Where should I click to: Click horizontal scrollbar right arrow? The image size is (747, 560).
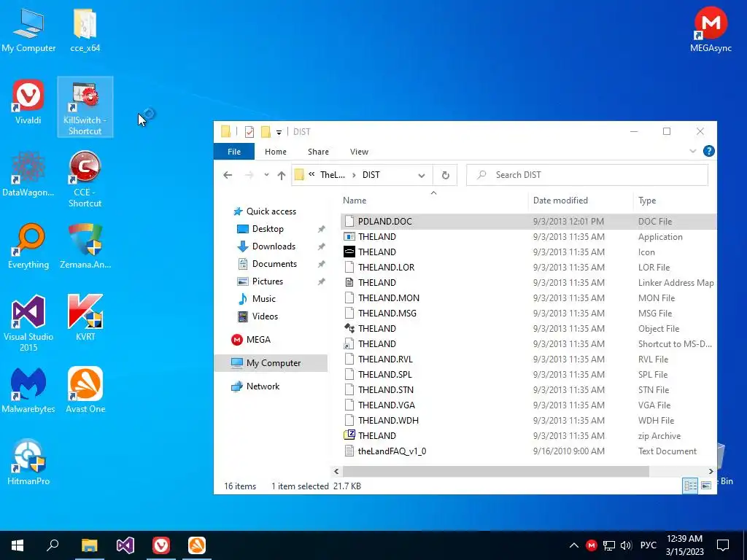coord(711,472)
